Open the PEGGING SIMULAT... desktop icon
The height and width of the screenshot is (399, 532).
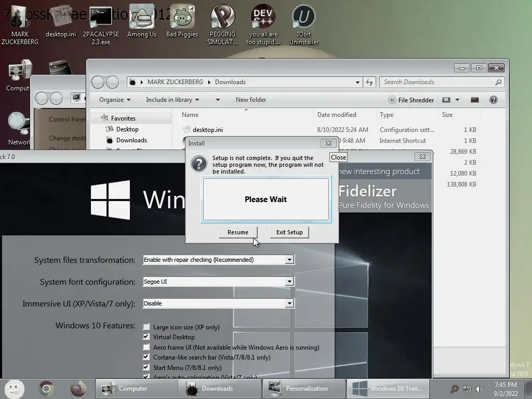222,24
